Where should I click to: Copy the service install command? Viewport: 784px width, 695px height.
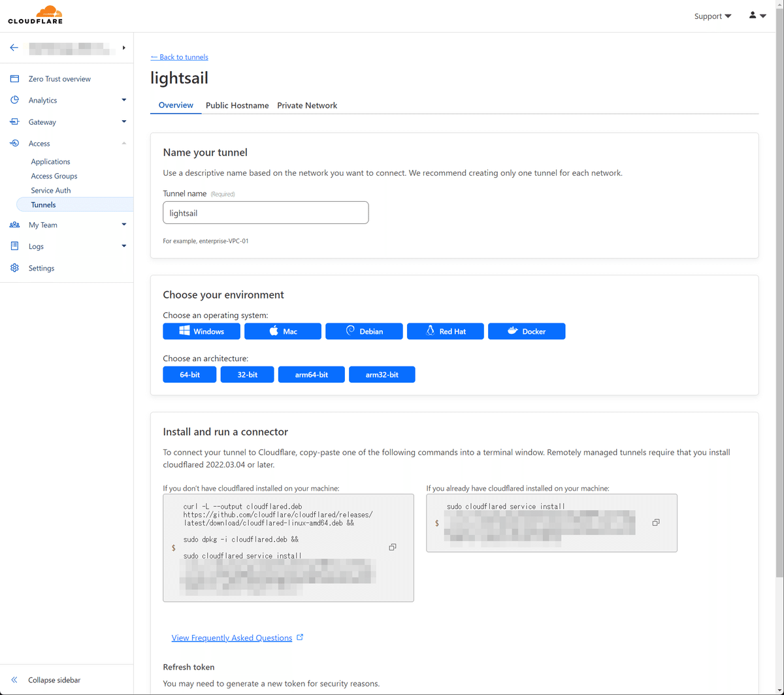coord(656,523)
